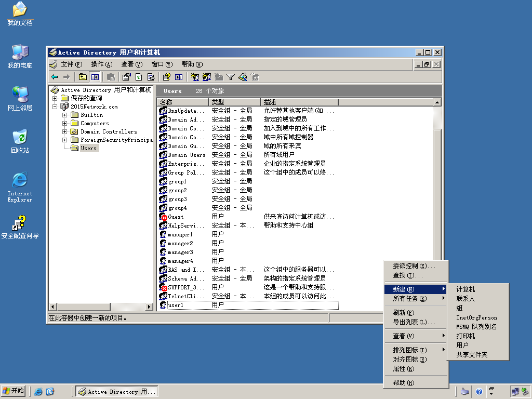Click 刷新 in the context menu
The image size is (532, 399).
[x=416, y=312]
